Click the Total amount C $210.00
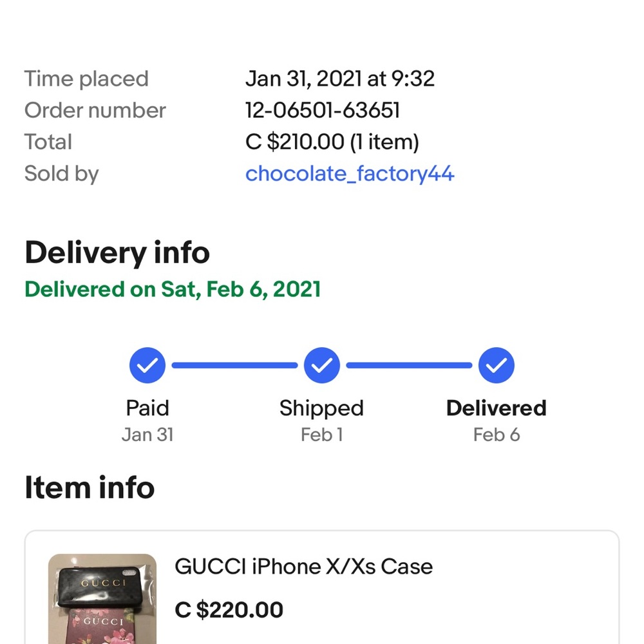644x644 pixels. [x=332, y=142]
